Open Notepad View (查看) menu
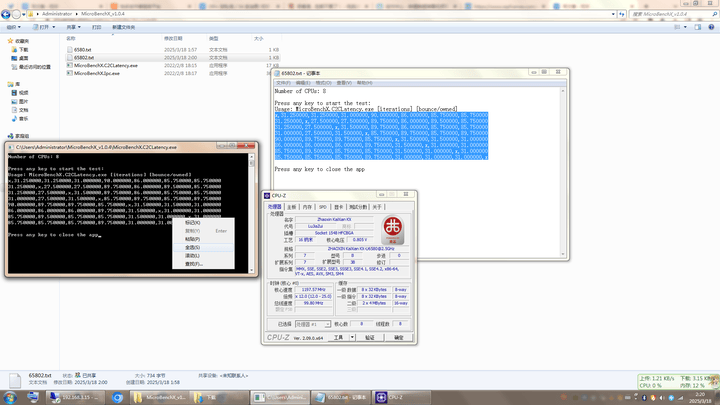 tap(344, 83)
